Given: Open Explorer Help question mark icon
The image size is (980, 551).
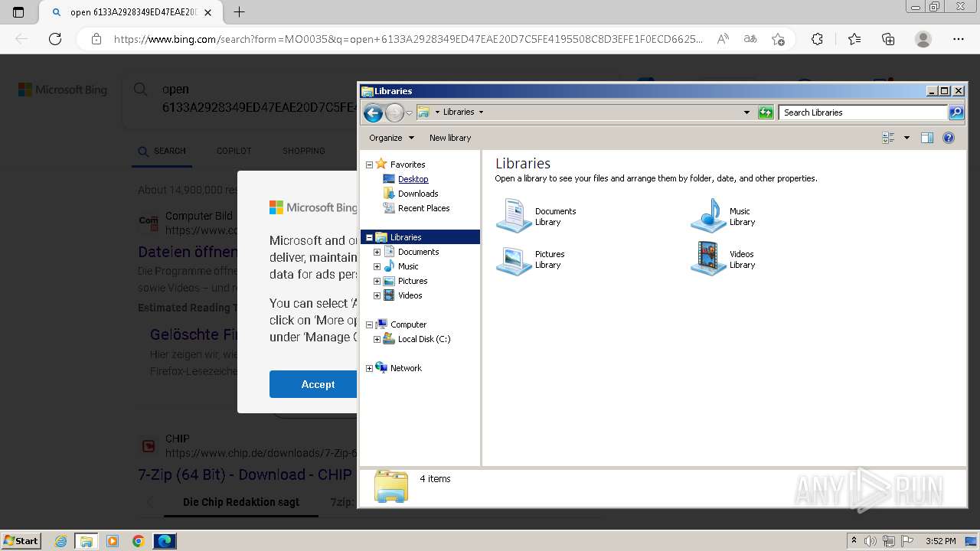Looking at the screenshot, I should 949,138.
